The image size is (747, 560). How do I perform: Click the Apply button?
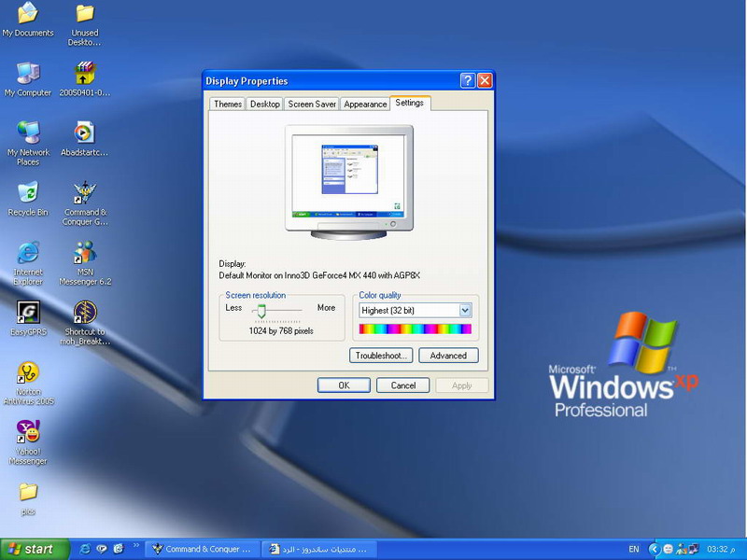(x=461, y=385)
